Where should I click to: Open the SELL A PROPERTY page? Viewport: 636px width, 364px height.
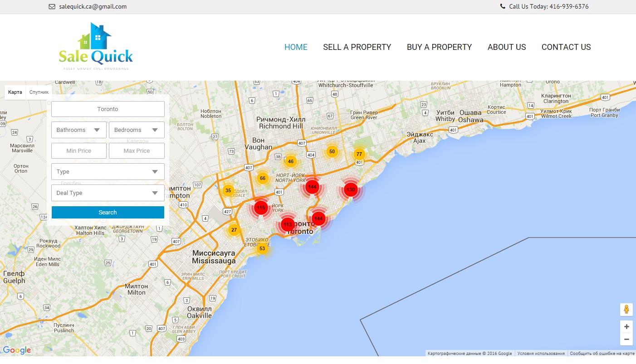point(357,47)
